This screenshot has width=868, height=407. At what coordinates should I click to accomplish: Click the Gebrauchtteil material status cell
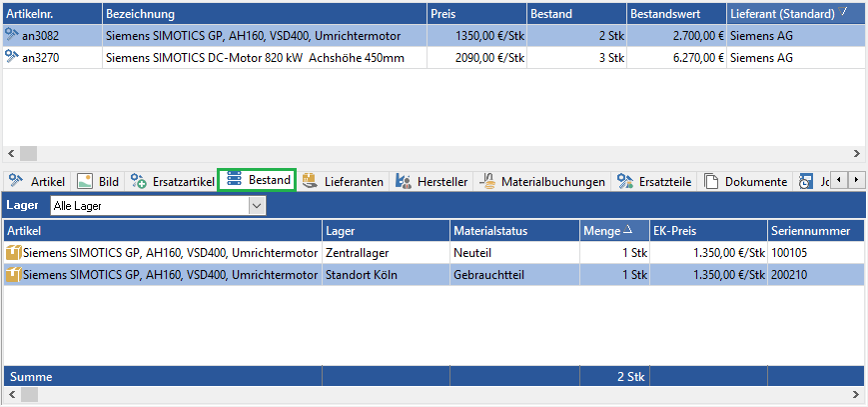tap(515, 274)
